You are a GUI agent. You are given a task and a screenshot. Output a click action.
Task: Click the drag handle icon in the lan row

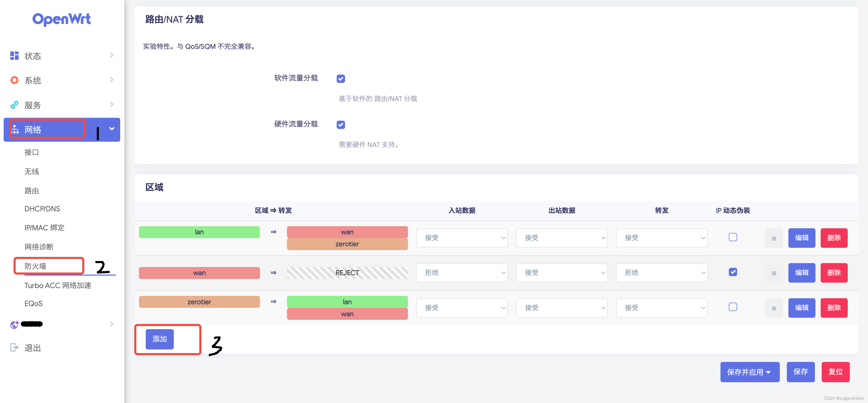(x=774, y=238)
